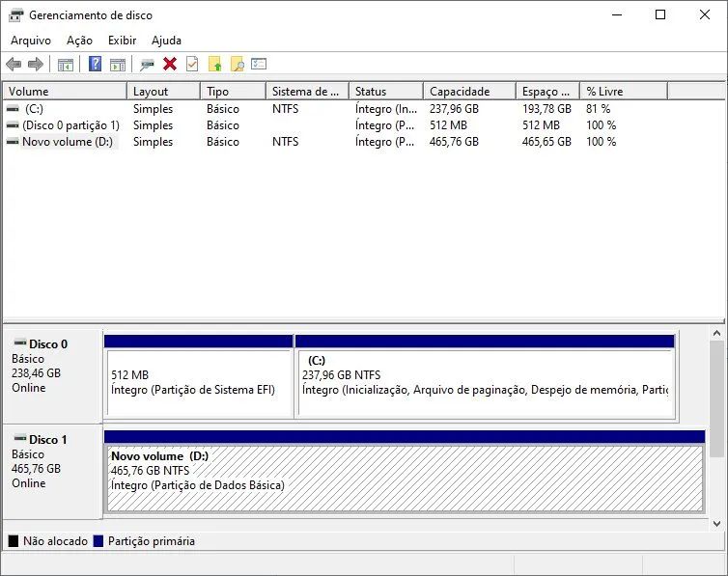Select Novo volume (D:) partition block
The image size is (728, 576).
click(405, 472)
